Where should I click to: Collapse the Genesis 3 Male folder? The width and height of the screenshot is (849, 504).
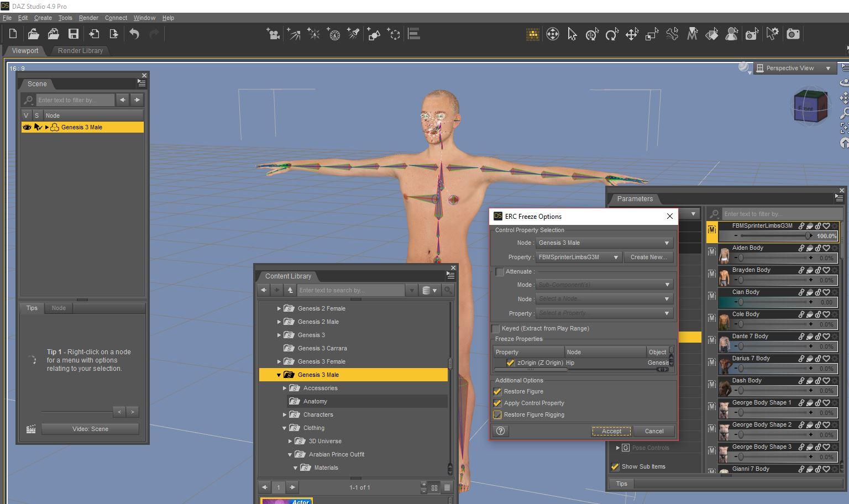[x=279, y=375]
